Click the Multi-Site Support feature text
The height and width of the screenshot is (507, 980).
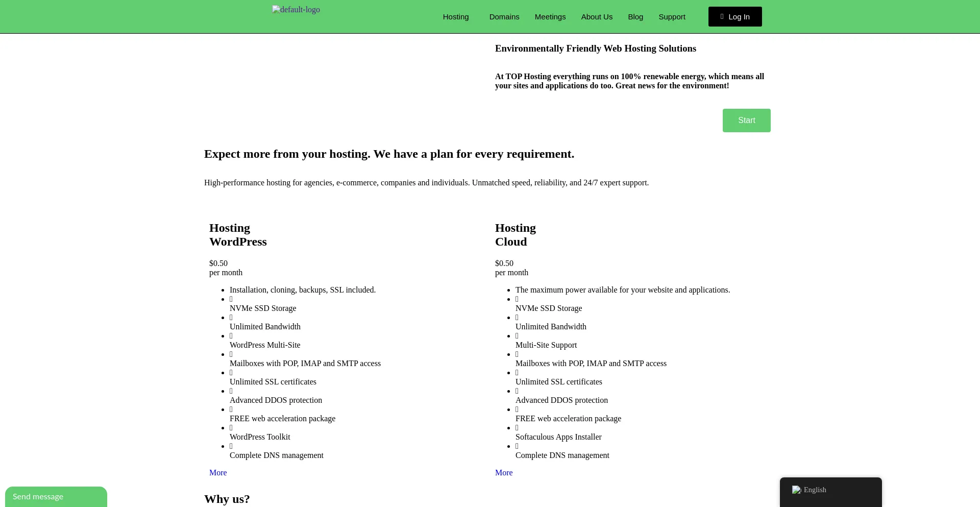coord(546,345)
